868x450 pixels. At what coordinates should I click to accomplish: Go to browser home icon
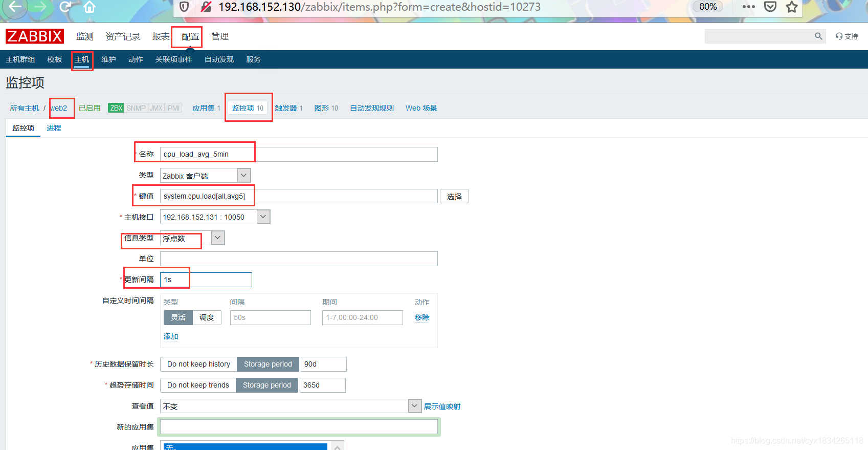(x=90, y=7)
